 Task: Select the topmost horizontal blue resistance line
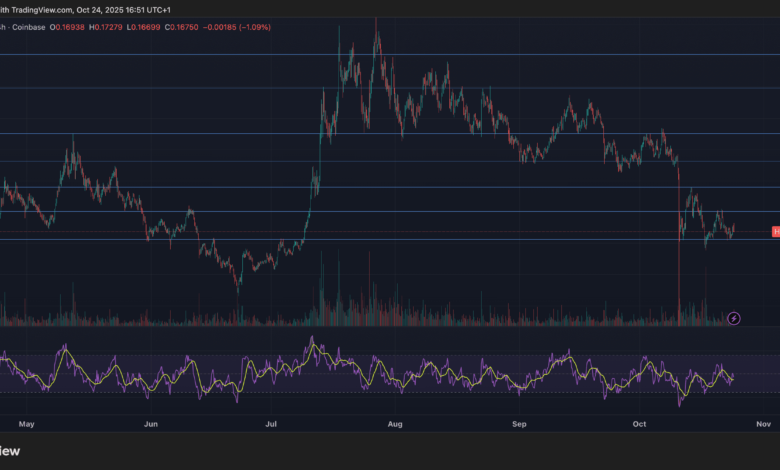pyautogui.click(x=400, y=55)
